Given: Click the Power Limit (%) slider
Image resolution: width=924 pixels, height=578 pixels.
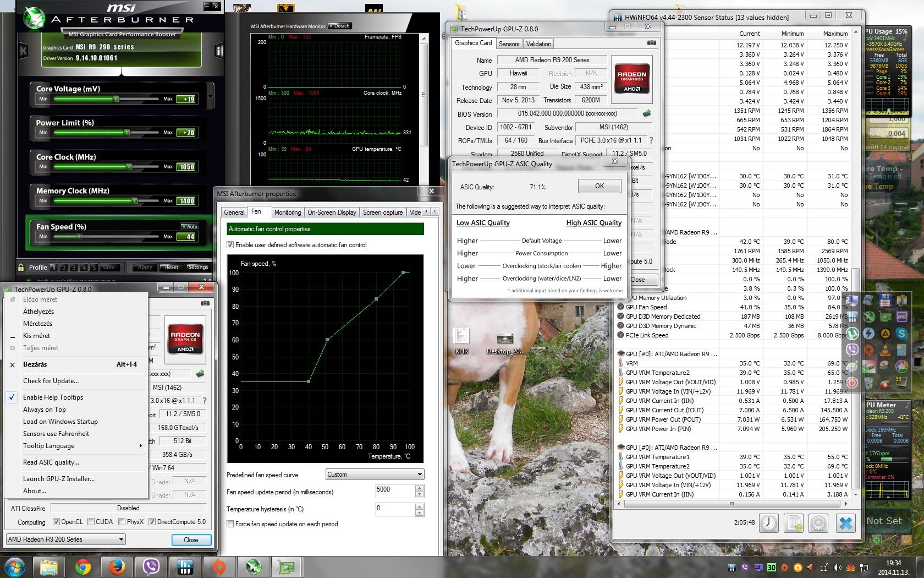Looking at the screenshot, I should coord(106,132).
